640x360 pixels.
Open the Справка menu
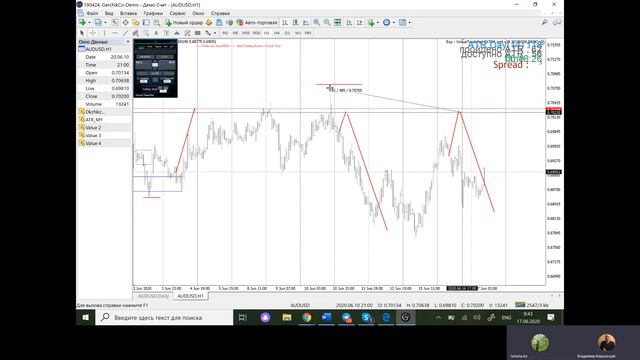[x=220, y=13]
